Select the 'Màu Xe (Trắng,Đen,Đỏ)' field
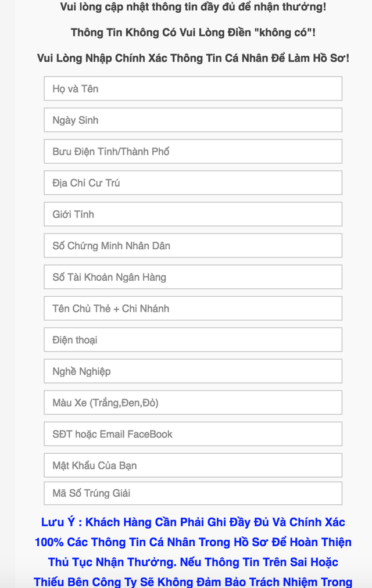372x588 pixels. click(x=192, y=403)
